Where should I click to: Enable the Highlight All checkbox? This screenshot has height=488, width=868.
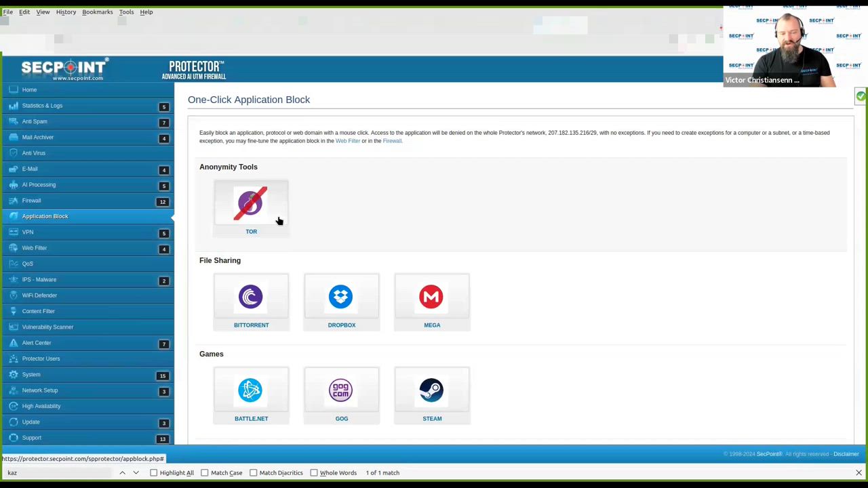point(154,473)
